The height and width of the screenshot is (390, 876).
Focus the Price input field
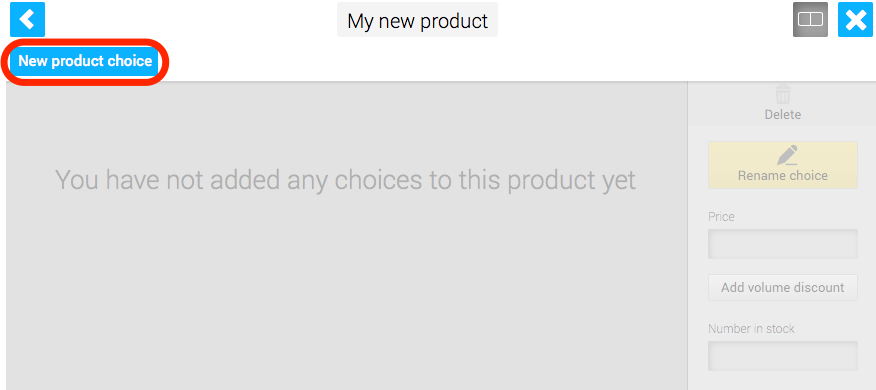pos(783,244)
